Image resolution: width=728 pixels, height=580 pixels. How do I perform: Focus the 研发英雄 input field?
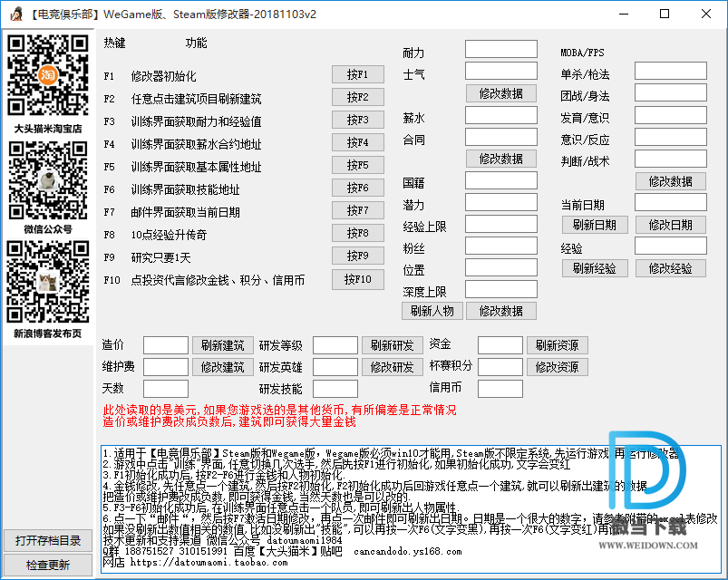[335, 367]
